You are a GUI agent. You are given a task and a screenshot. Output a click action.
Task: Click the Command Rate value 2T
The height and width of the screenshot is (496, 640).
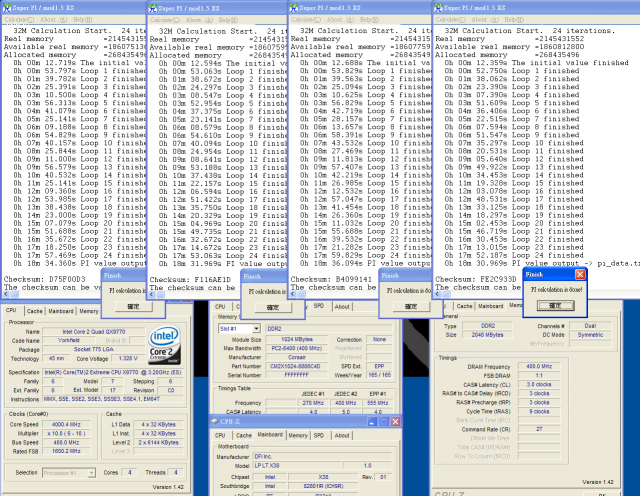(539, 429)
